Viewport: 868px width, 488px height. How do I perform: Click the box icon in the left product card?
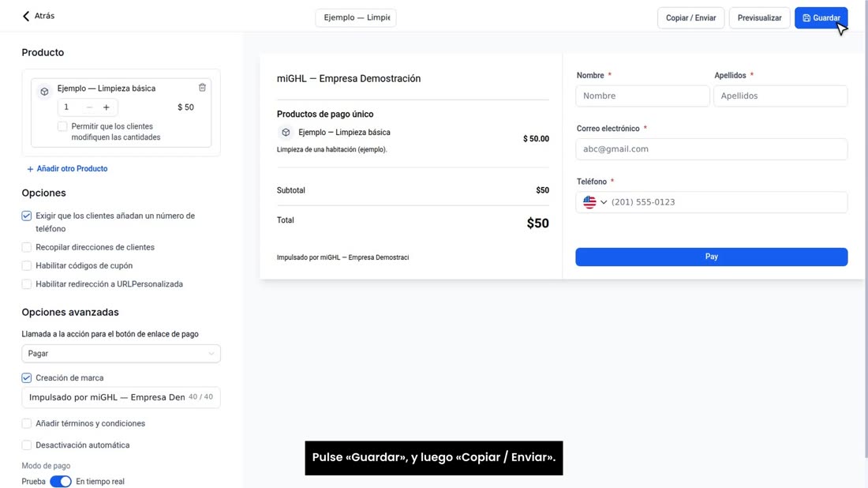(44, 92)
